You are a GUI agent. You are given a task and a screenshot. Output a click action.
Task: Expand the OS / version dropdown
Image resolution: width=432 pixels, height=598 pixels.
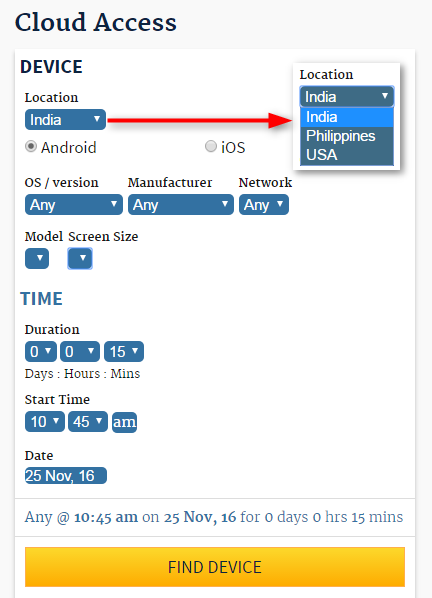click(74, 205)
